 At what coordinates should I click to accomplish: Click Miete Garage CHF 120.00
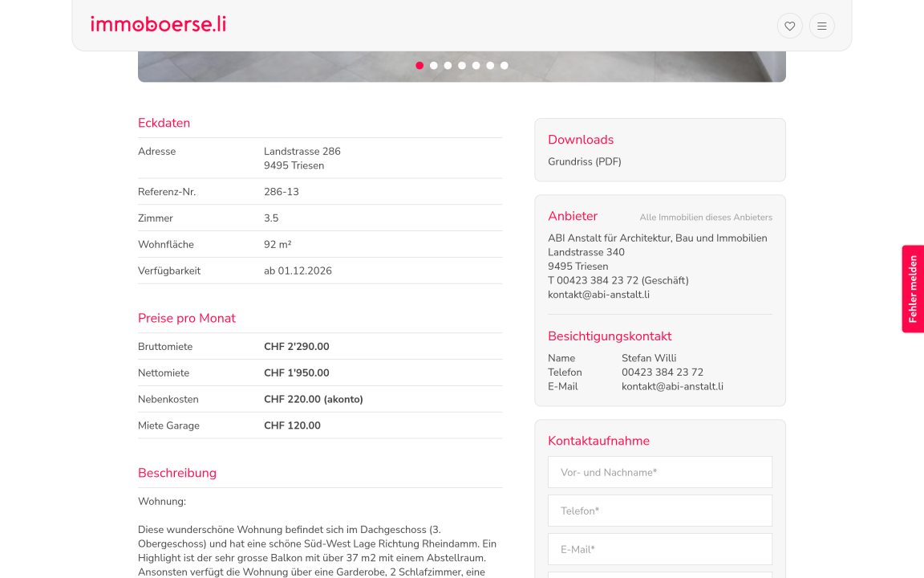[292, 425]
